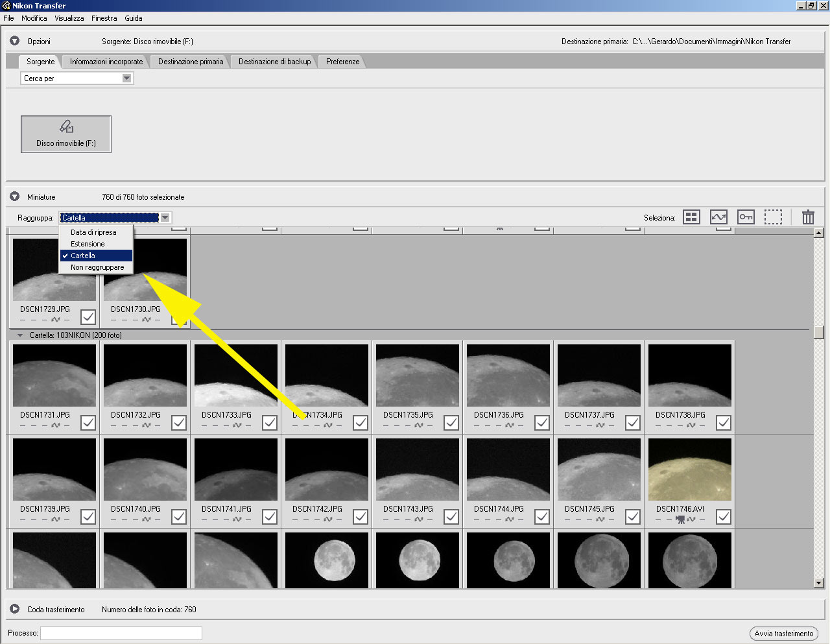
Task: Click the select marked images wave icon
Action: coord(718,217)
